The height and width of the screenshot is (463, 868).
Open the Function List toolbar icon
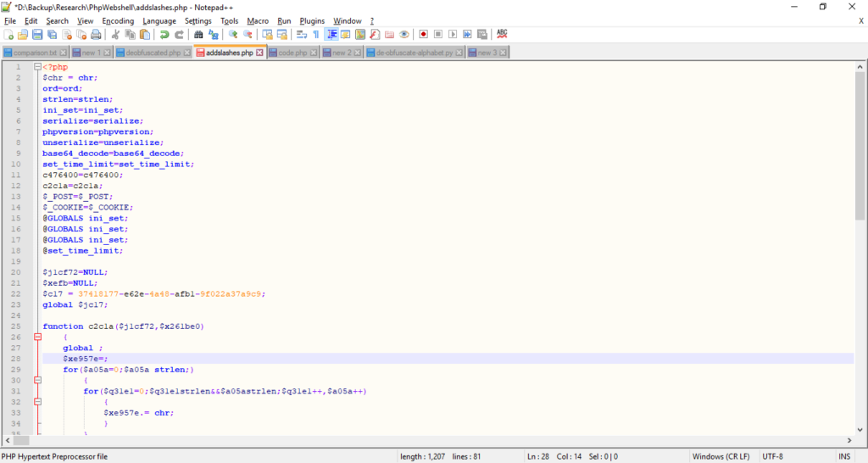click(375, 34)
